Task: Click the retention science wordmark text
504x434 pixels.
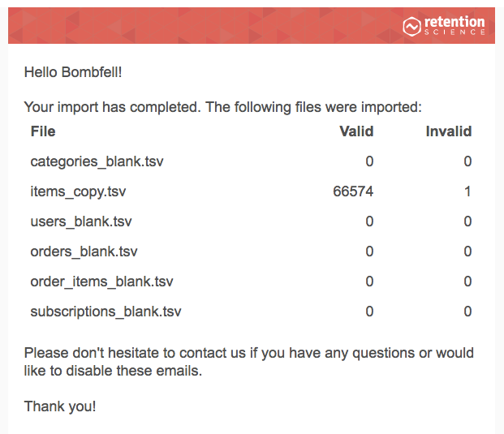Action: [x=454, y=25]
